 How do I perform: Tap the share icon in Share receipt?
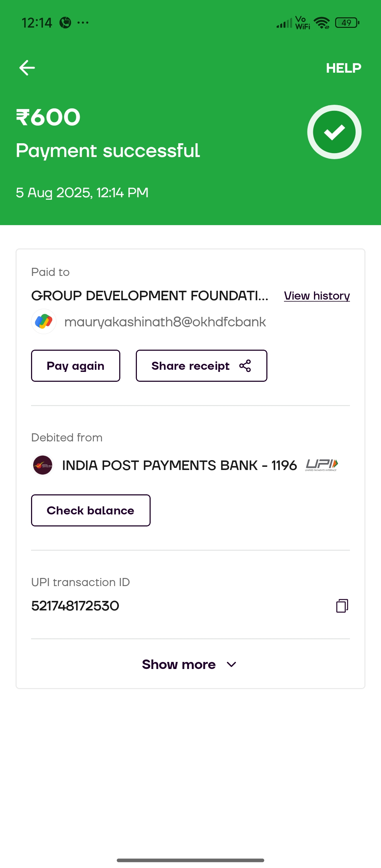pos(245,366)
